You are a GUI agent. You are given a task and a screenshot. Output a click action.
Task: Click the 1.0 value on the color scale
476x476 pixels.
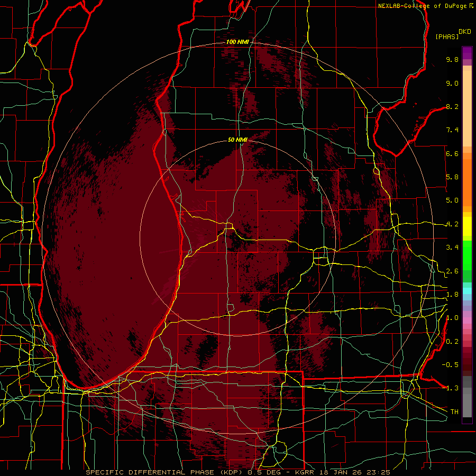452,318
